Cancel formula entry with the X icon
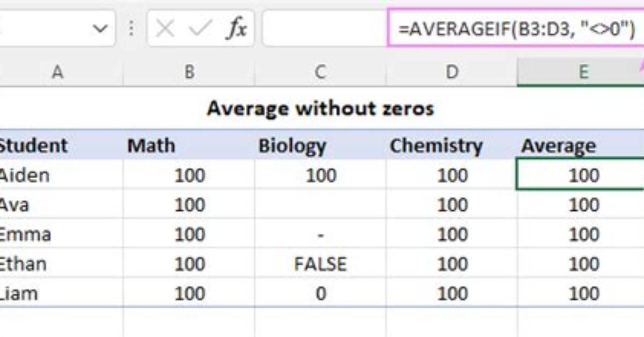This screenshot has width=644, height=337. (166, 29)
